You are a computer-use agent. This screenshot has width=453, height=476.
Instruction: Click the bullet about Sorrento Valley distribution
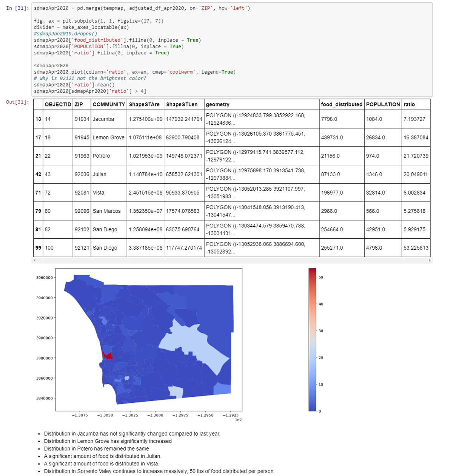click(159, 471)
